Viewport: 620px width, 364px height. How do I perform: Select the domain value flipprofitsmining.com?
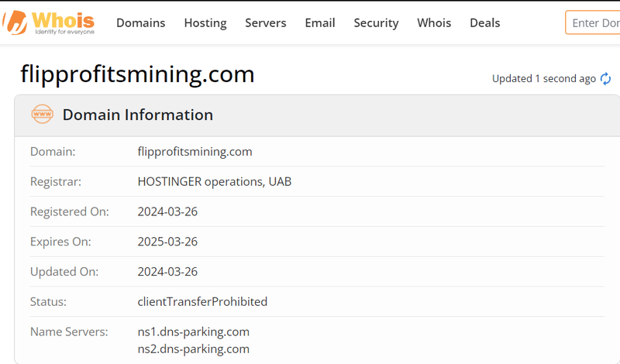point(195,151)
